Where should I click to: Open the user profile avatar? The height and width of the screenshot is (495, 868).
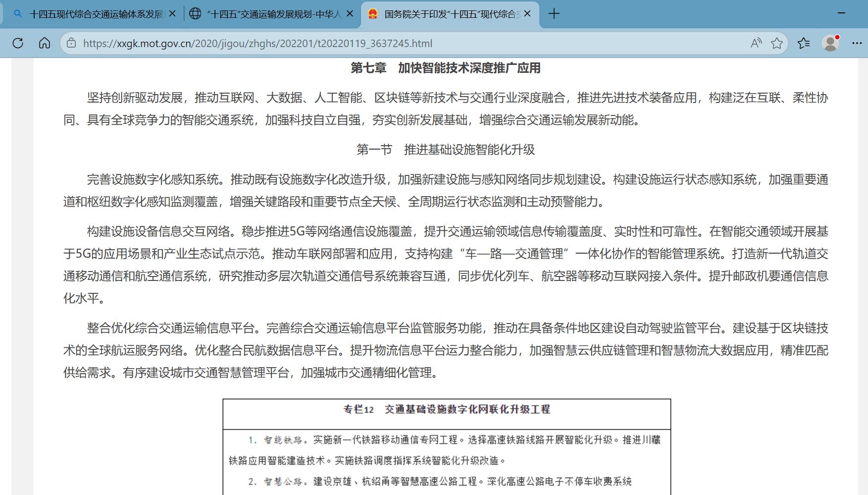pyautogui.click(x=830, y=43)
